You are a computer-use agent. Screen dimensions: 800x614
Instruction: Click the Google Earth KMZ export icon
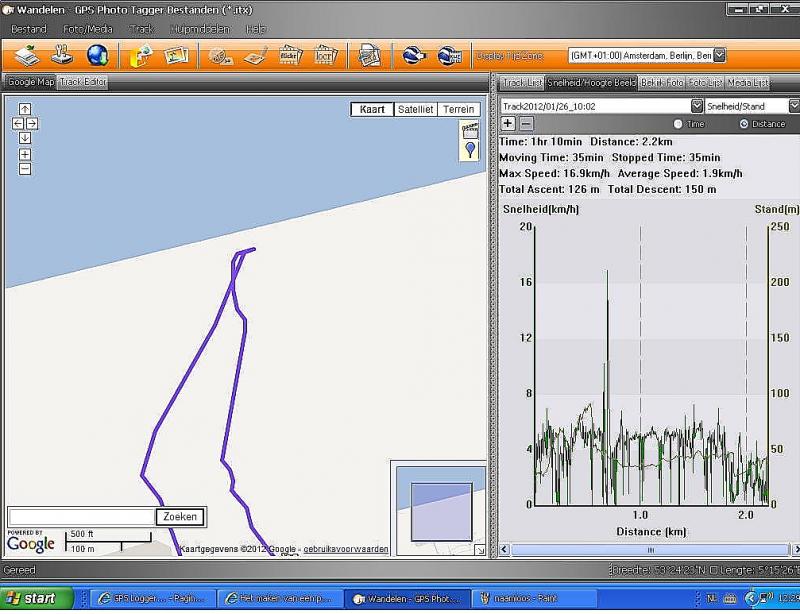[449, 56]
